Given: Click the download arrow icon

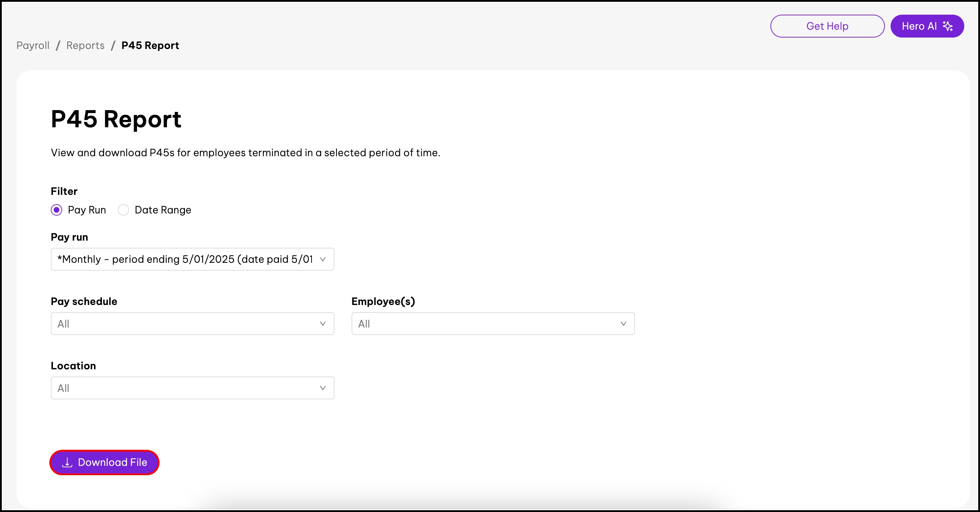Looking at the screenshot, I should pos(67,462).
